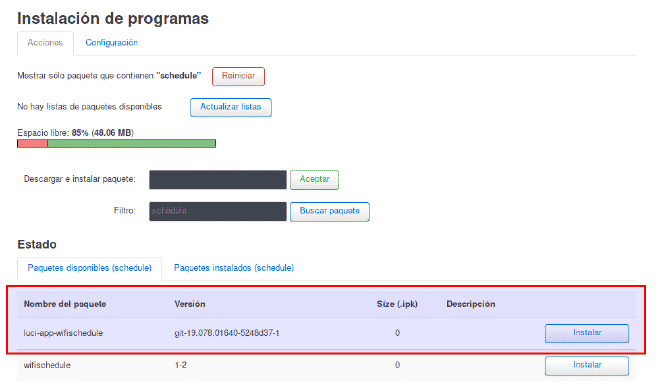Click the Versión column header
Screen dimensions: 660x388
coord(190,304)
